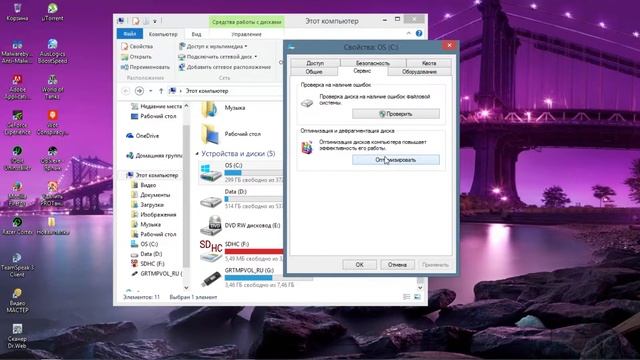Click Добавить сетевое расположение in ribbon
This screenshot has width=640, height=360.
(225, 67)
